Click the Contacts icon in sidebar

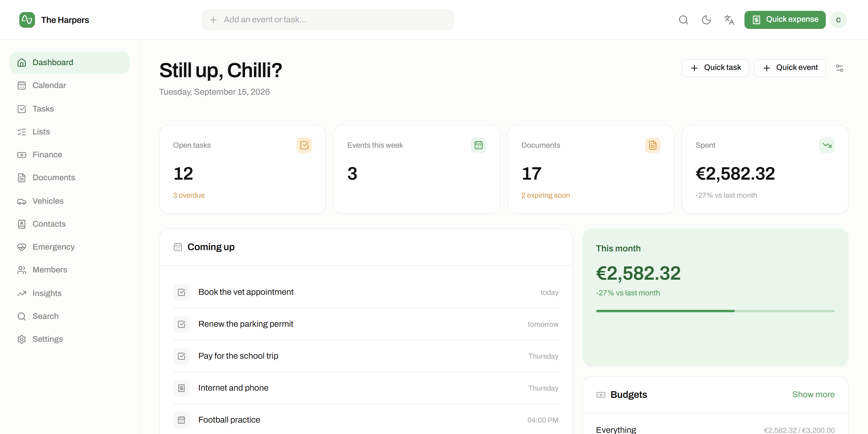coord(22,224)
